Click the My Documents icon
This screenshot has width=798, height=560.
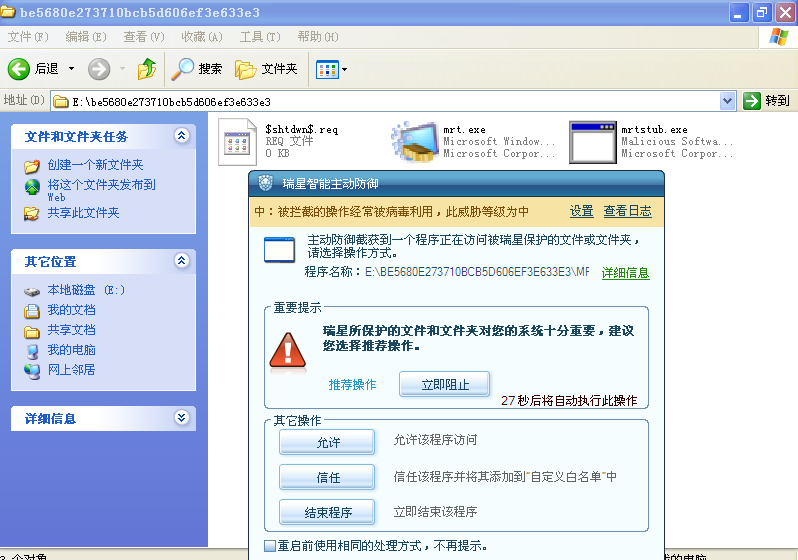click(32, 311)
